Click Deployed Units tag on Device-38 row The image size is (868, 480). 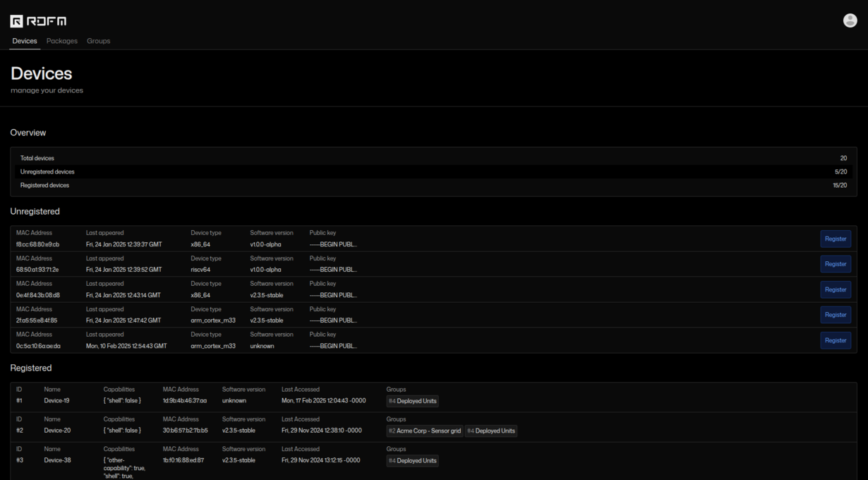click(x=413, y=461)
